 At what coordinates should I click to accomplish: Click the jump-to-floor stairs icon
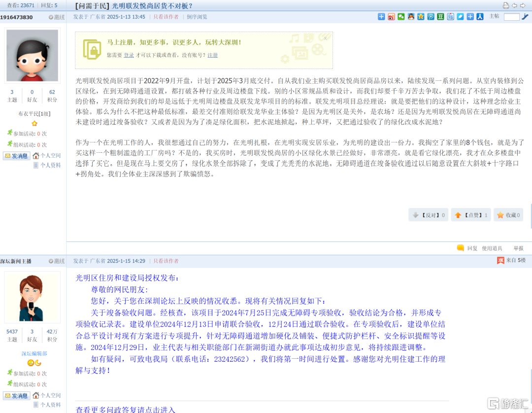click(x=525, y=17)
